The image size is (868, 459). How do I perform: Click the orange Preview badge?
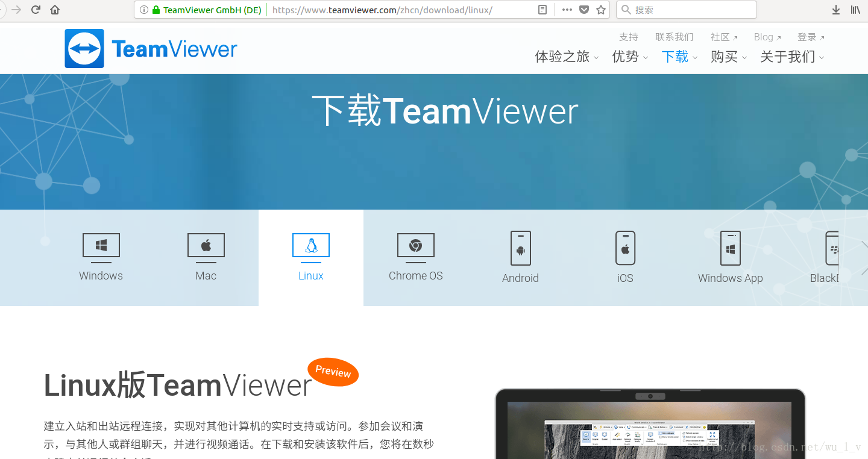click(x=333, y=372)
